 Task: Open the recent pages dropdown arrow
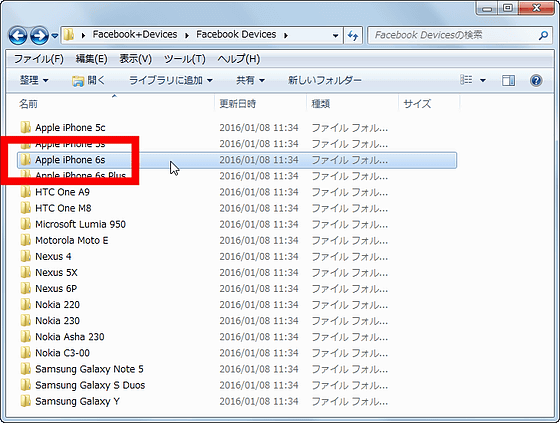tap(55, 36)
